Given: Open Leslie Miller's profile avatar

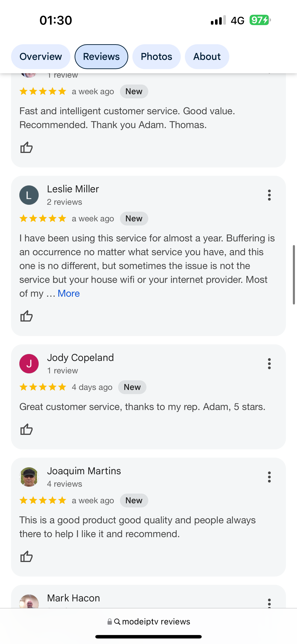Looking at the screenshot, I should pos(29,195).
